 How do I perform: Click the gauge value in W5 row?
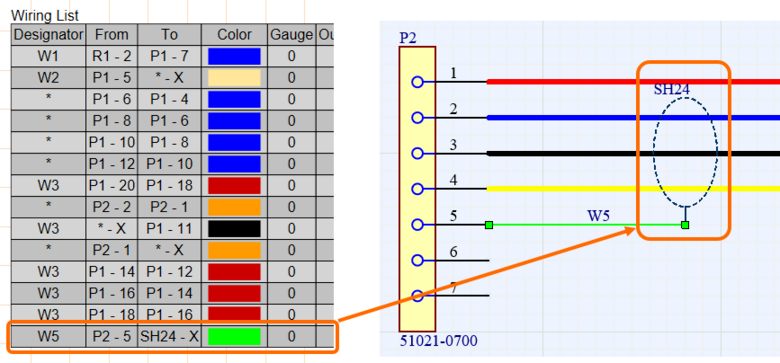pyautogui.click(x=292, y=337)
